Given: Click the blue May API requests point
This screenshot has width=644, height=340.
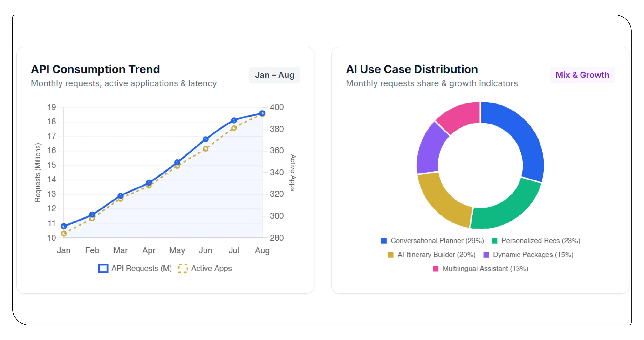Looking at the screenshot, I should [x=177, y=163].
